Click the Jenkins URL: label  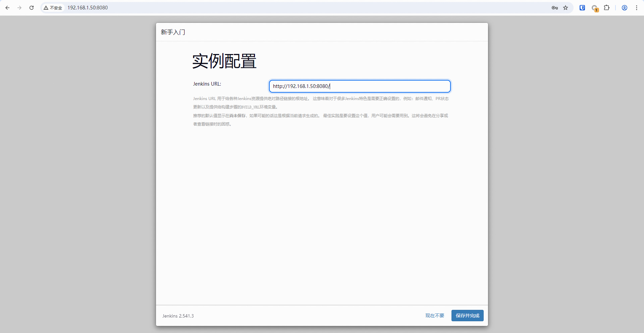tap(207, 84)
